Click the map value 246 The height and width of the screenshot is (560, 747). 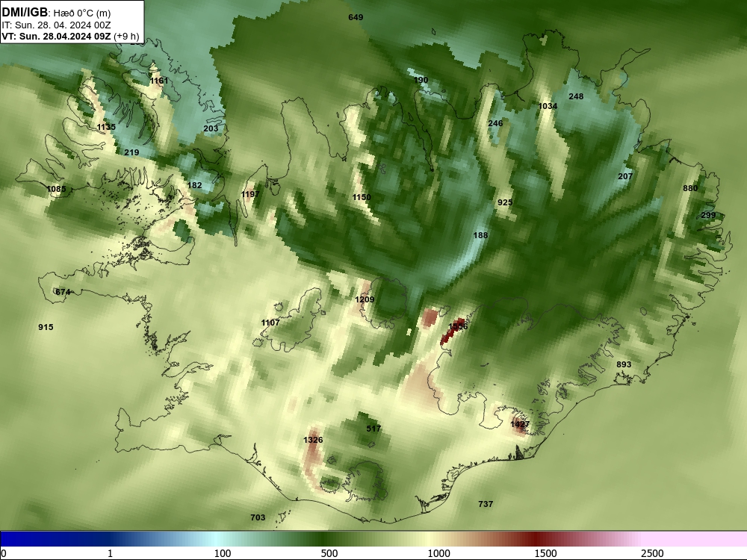pos(495,123)
